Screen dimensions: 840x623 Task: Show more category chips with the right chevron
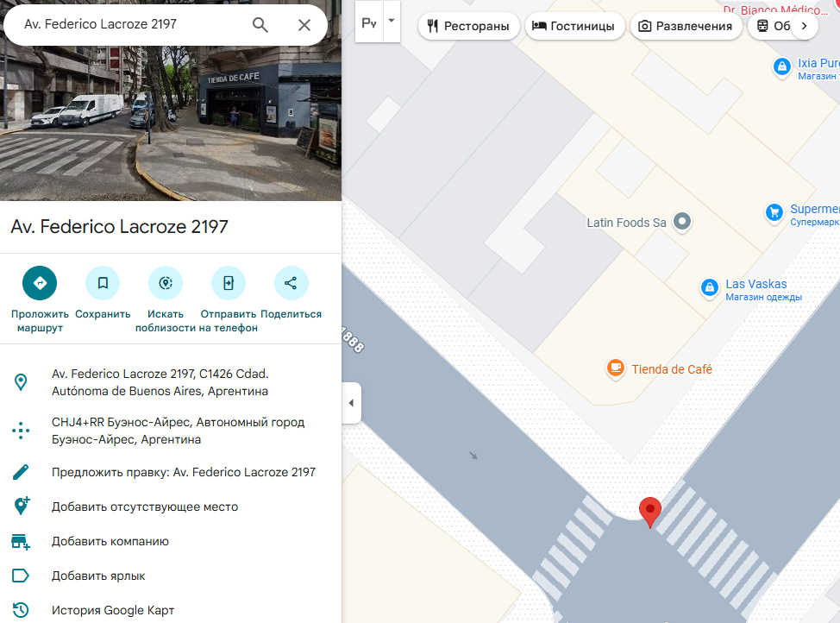click(x=804, y=26)
